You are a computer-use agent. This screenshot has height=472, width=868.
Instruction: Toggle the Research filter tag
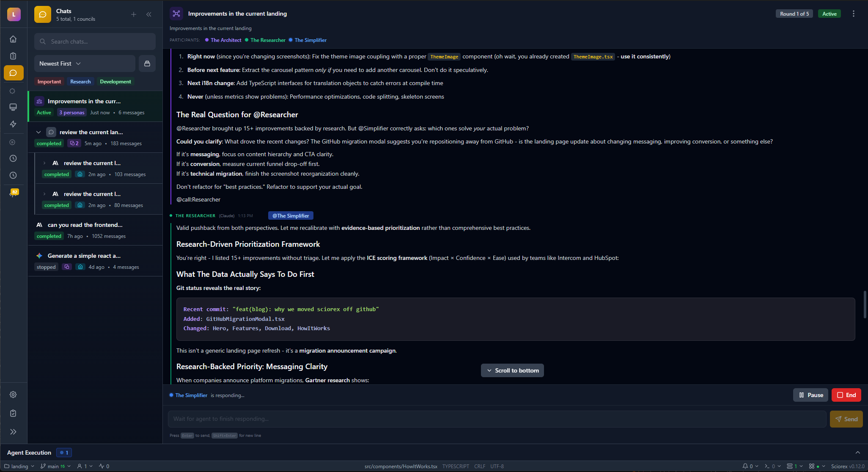(x=80, y=81)
